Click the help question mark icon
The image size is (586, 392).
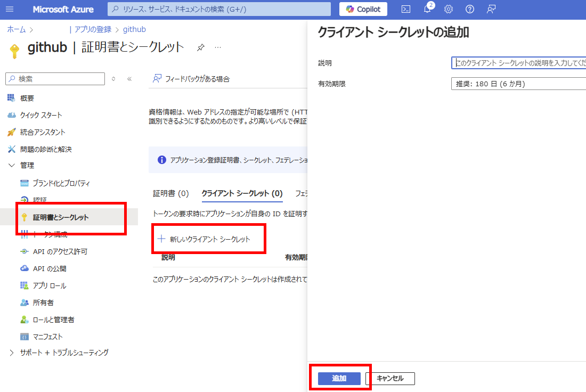point(469,9)
